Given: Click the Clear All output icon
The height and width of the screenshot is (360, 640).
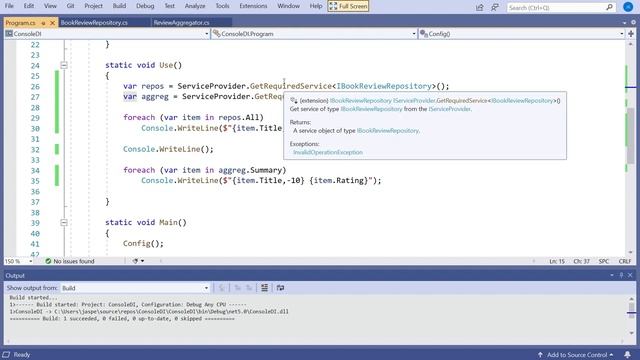Looking at the screenshot, I should tap(264, 288).
